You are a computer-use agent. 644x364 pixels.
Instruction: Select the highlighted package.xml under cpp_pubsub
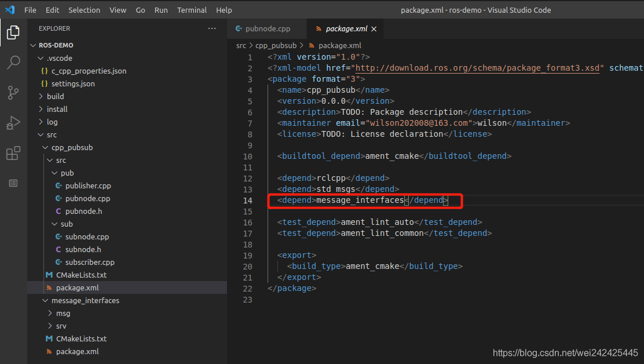[127, 287]
